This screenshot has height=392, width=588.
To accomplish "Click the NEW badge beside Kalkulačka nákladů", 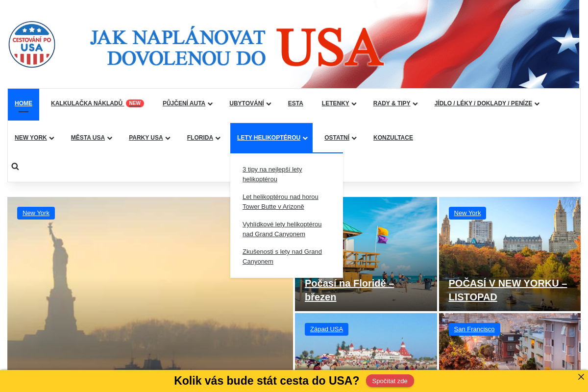I will pyautogui.click(x=135, y=103).
